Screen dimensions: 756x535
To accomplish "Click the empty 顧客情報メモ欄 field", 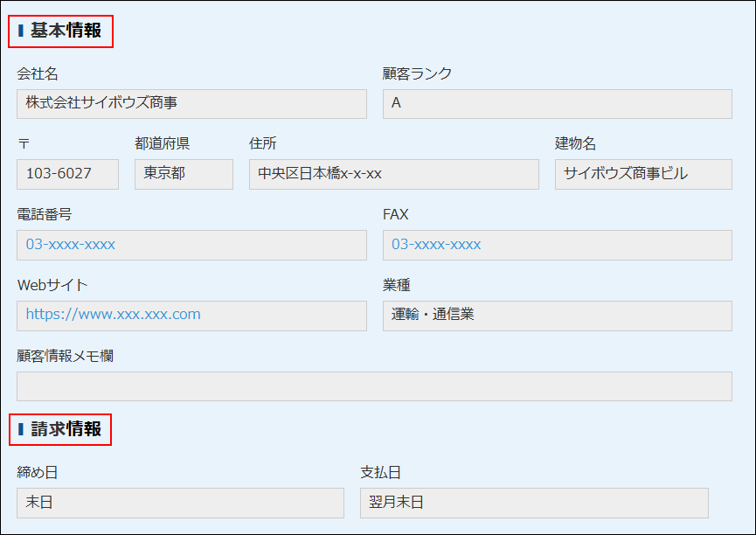I will click(374, 386).
